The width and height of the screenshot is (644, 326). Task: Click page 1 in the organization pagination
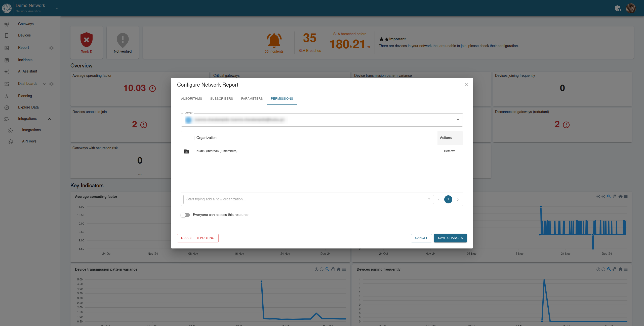[x=448, y=199]
